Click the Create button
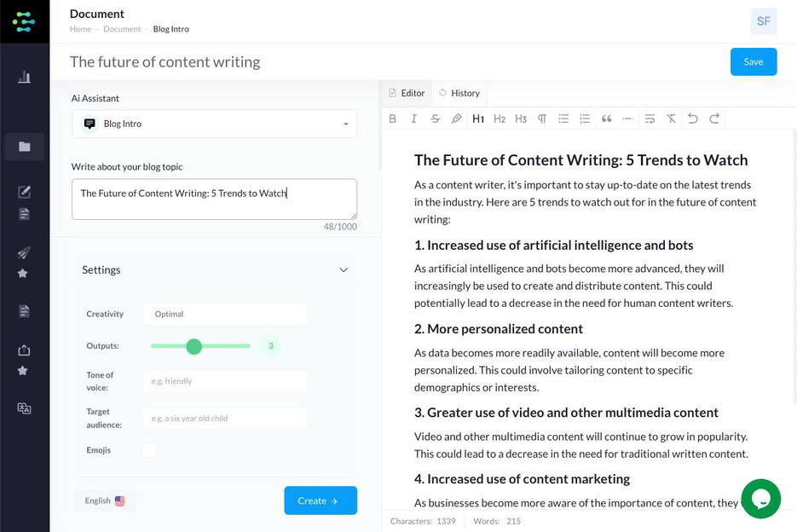Image resolution: width=797 pixels, height=532 pixels. point(321,500)
